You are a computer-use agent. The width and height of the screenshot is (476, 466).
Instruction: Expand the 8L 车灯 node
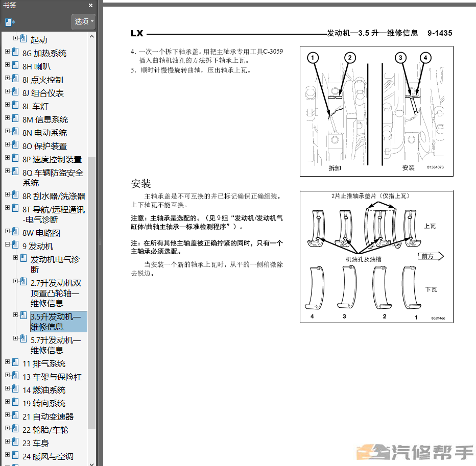[x=7, y=104]
